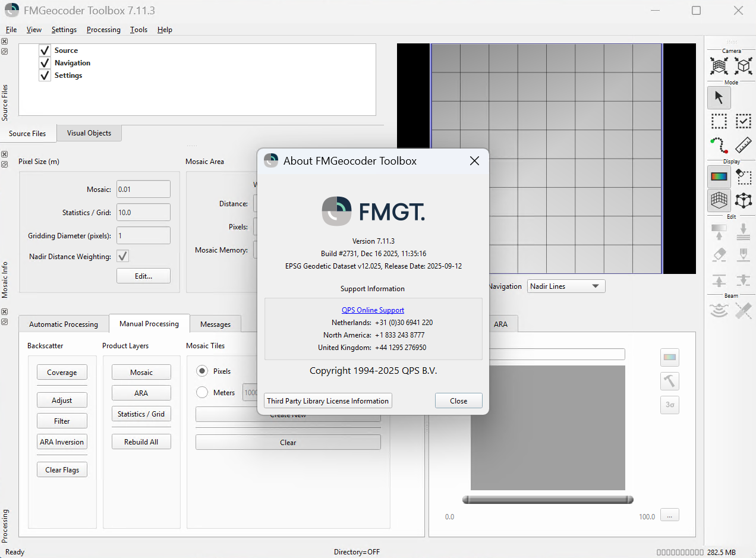
Task: Select the Meters radio button
Action: [x=202, y=392]
